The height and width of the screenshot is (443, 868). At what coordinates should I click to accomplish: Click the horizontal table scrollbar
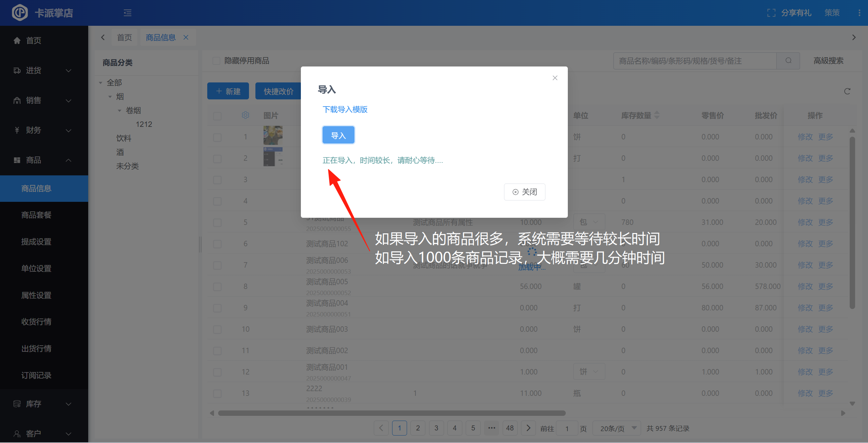point(391,413)
